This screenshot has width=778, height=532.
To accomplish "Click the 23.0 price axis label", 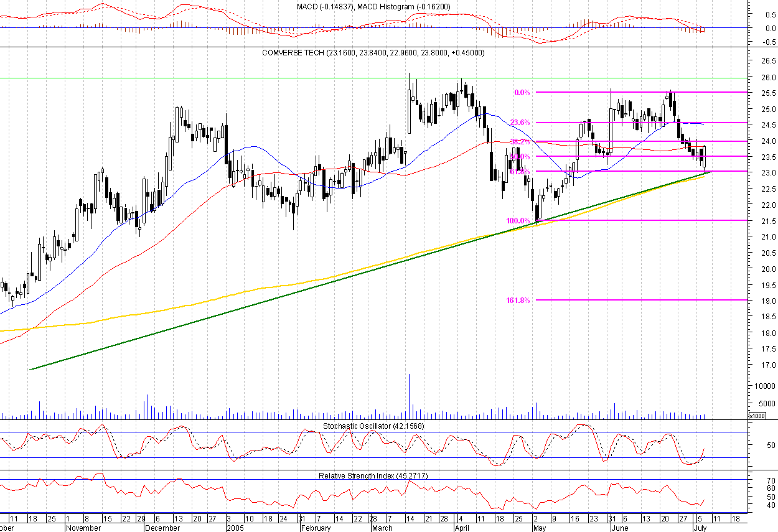I will [x=767, y=173].
